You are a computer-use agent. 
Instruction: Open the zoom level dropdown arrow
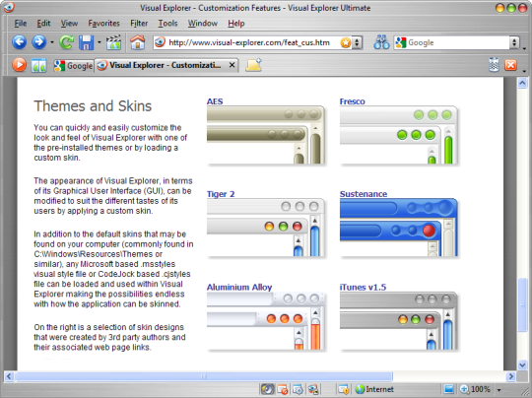(x=499, y=390)
